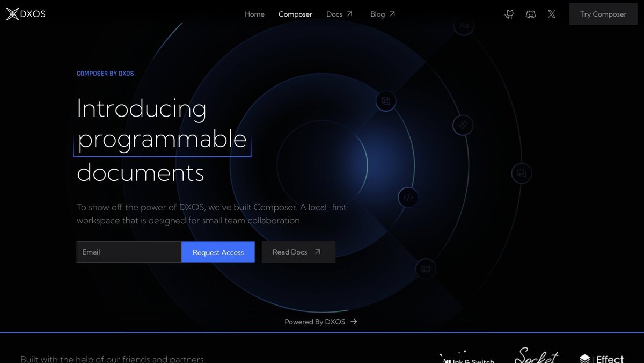Screen dimensions: 644x363
Task: Click the X (Twitter) icon
Action: (552, 14)
